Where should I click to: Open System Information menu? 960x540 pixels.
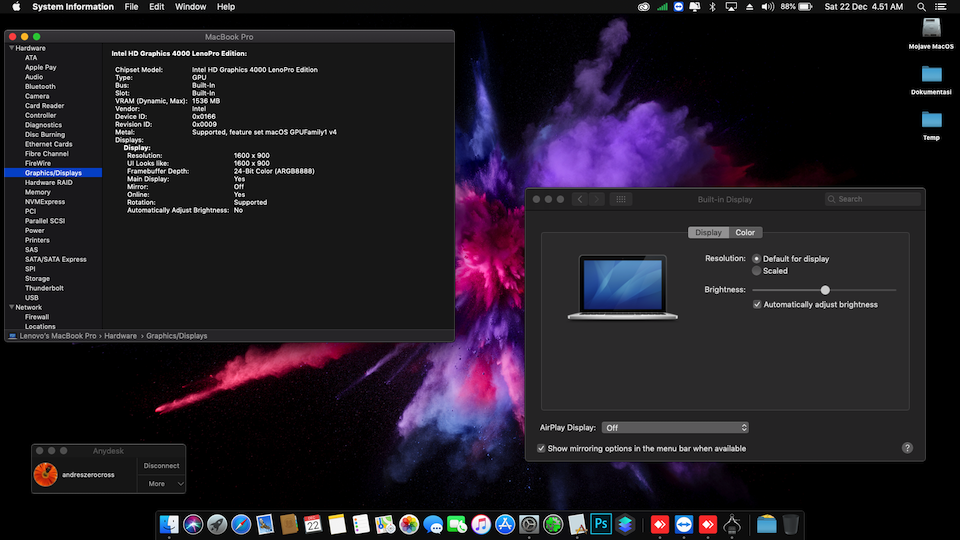73,7
